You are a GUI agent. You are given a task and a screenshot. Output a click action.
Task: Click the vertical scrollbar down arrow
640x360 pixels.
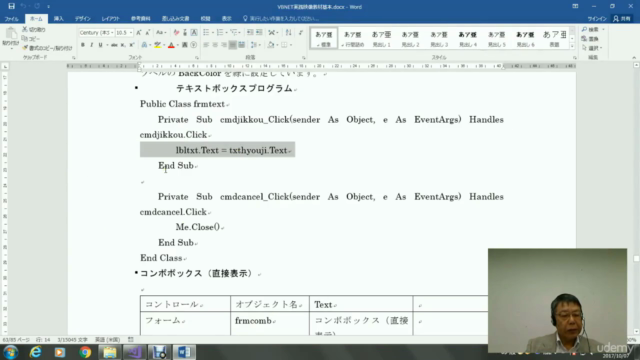tap(636, 332)
